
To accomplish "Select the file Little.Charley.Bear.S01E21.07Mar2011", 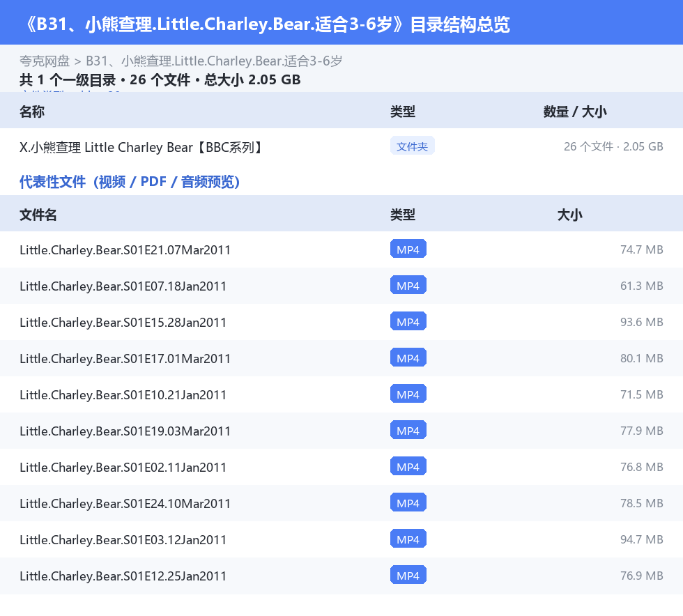I will 125,249.
